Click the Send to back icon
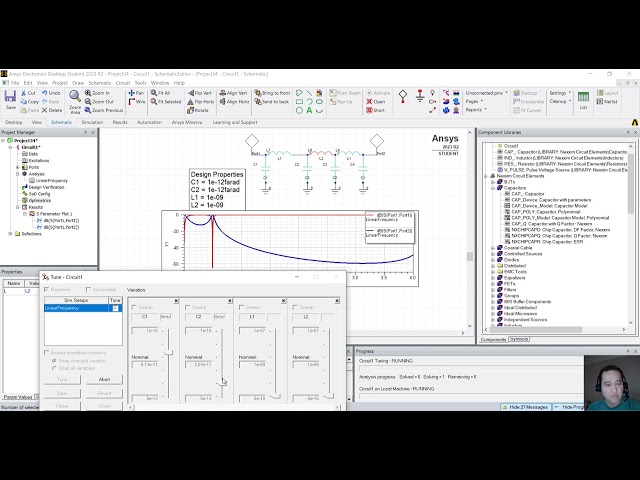640x480 pixels. click(x=258, y=102)
